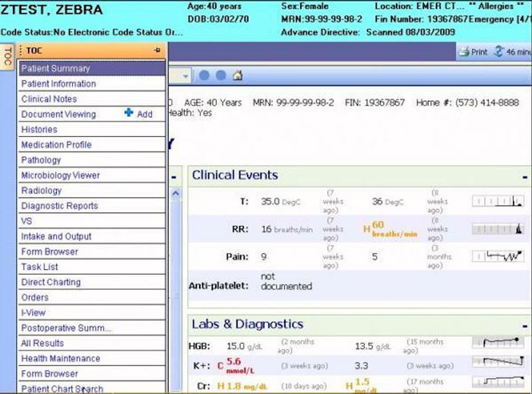Viewport: 532px width, 394px height.
Task: Open Patient Information
Action: (x=92, y=84)
